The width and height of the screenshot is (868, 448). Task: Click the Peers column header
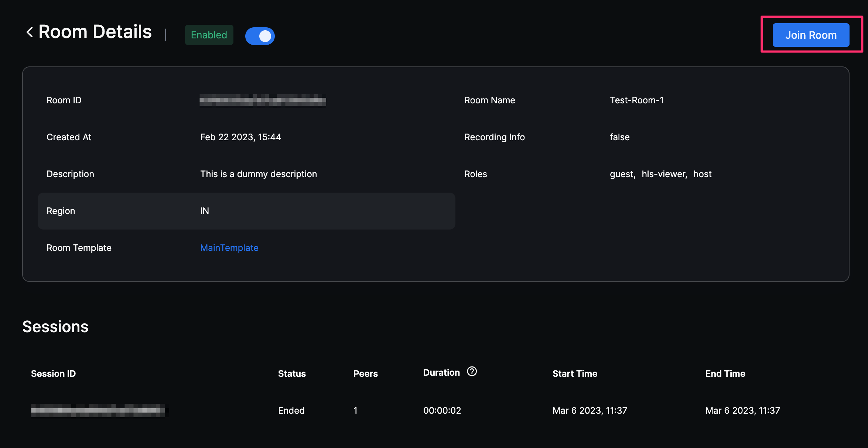pyautogui.click(x=365, y=373)
